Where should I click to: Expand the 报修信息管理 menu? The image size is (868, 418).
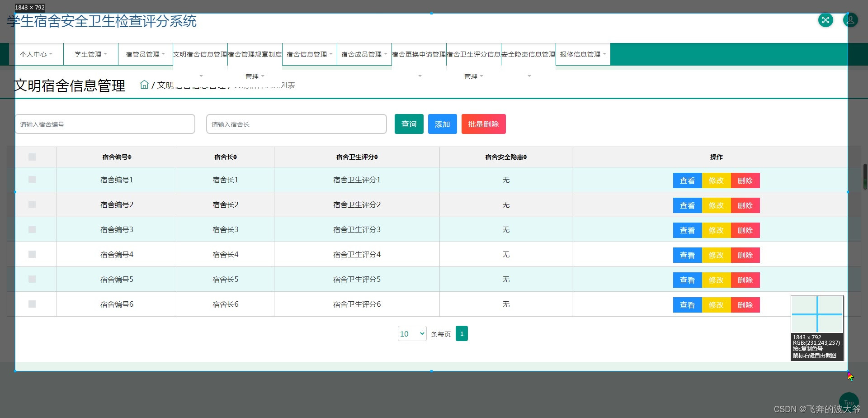click(583, 54)
